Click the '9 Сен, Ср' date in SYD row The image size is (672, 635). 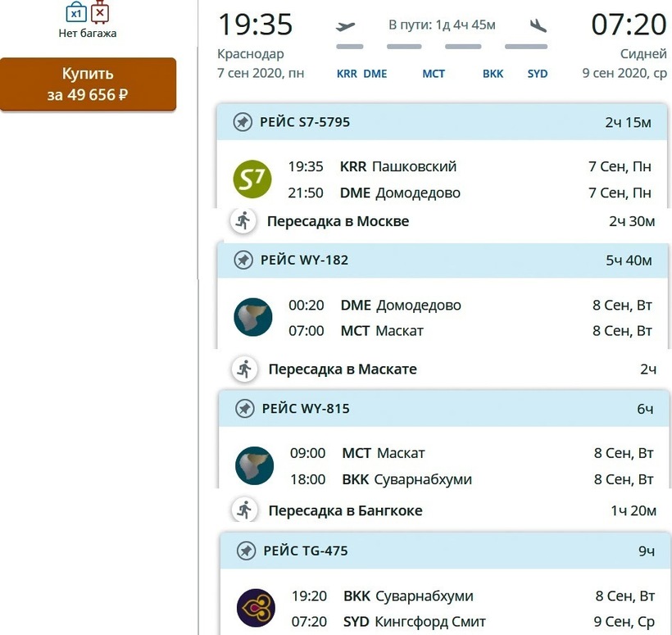pos(624,622)
